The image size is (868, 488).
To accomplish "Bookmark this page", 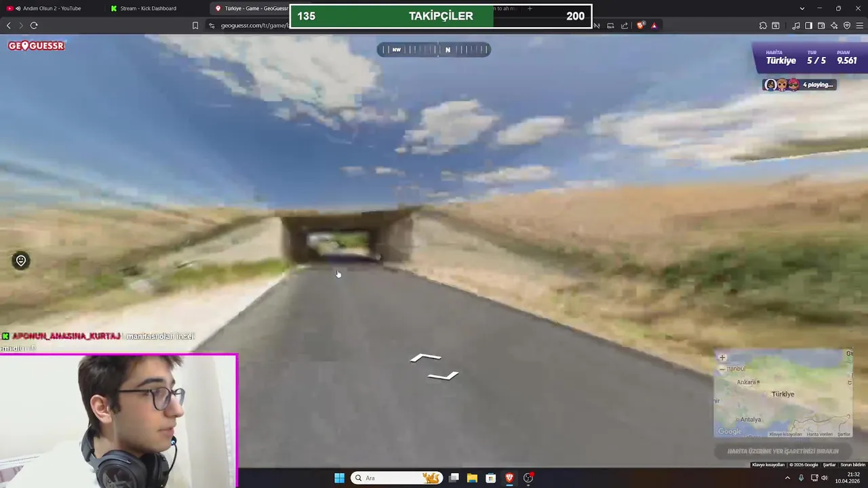I will 195,26.
